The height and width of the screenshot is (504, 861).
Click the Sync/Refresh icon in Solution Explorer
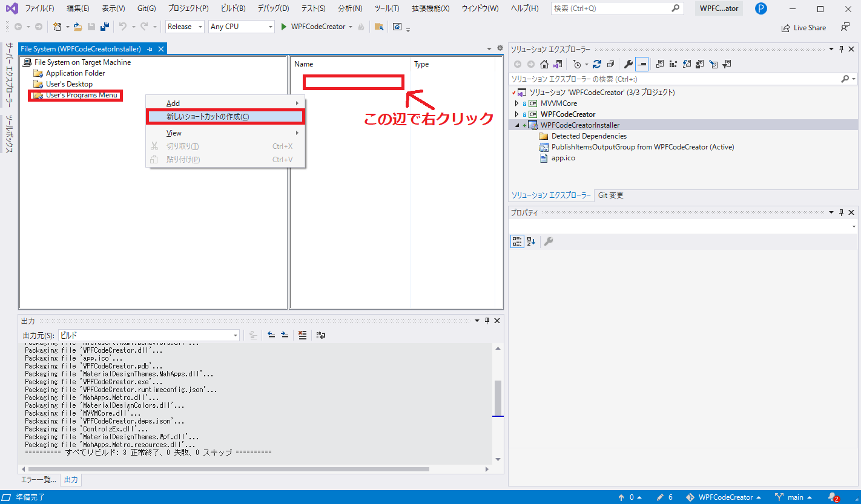click(597, 64)
